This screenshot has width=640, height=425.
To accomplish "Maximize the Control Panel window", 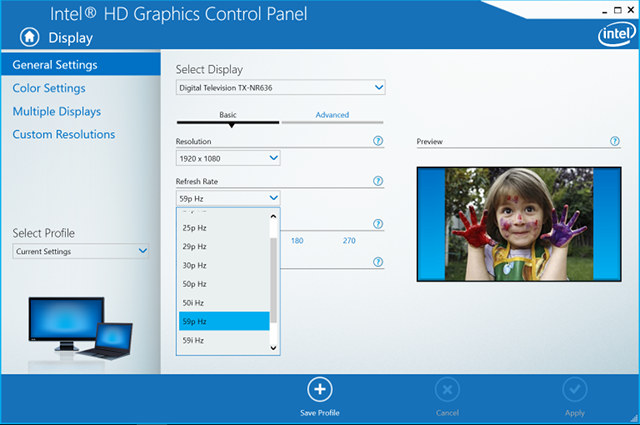I will click(x=618, y=10).
